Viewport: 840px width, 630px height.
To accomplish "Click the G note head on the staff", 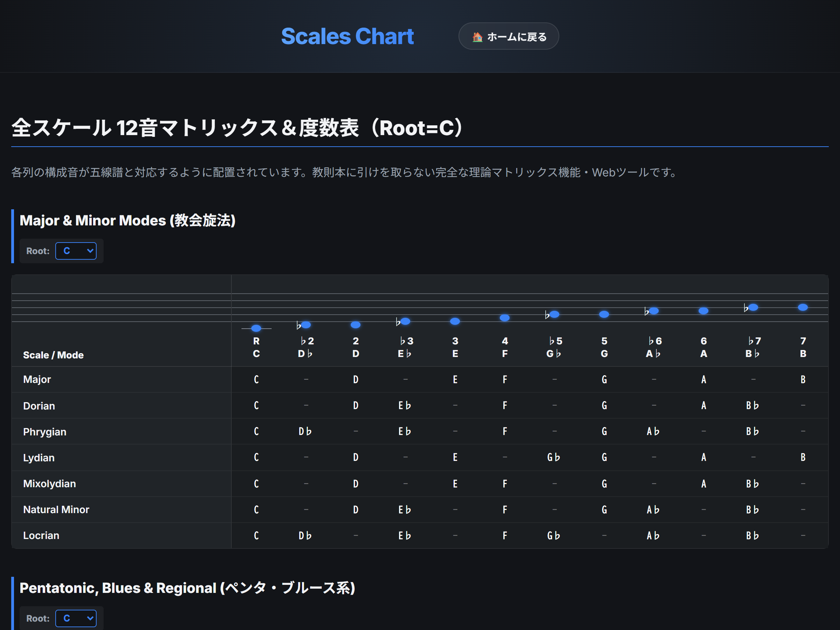I will [x=604, y=314].
